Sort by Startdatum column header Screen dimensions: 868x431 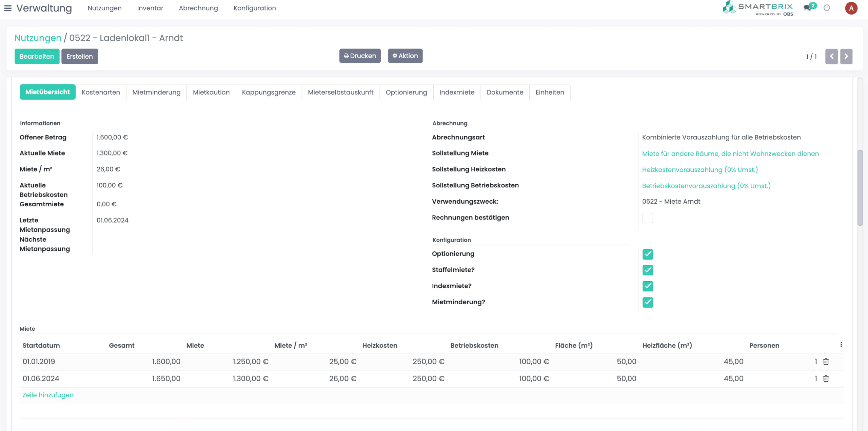coord(41,345)
